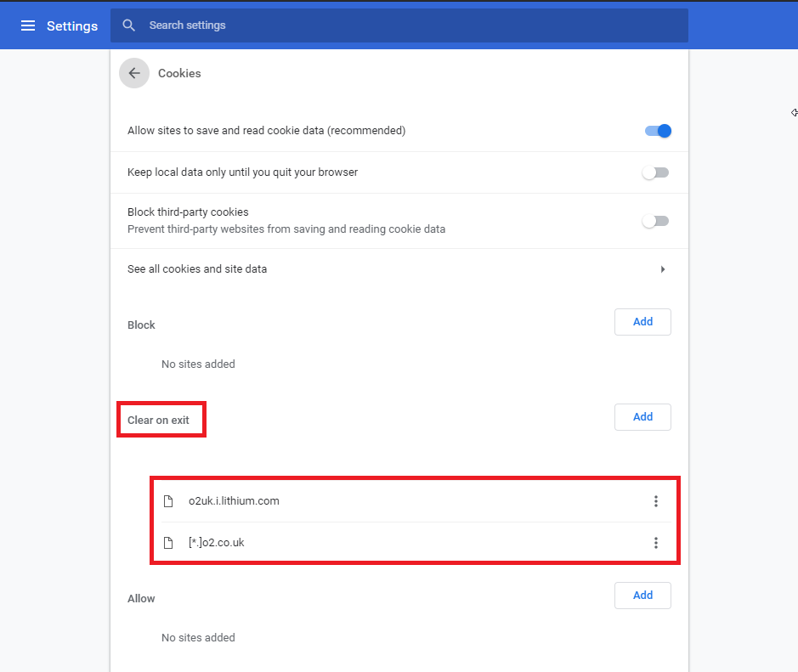The height and width of the screenshot is (672, 798).
Task: Click file icon next to o2uk.i.lithium.com
Action: click(x=168, y=501)
